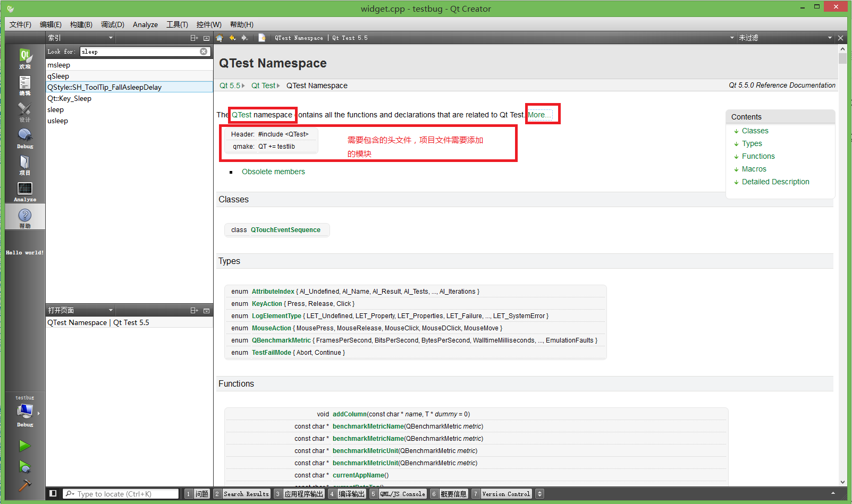
Task: Follow the Qt Test breadcrumb link
Action: 263,86
